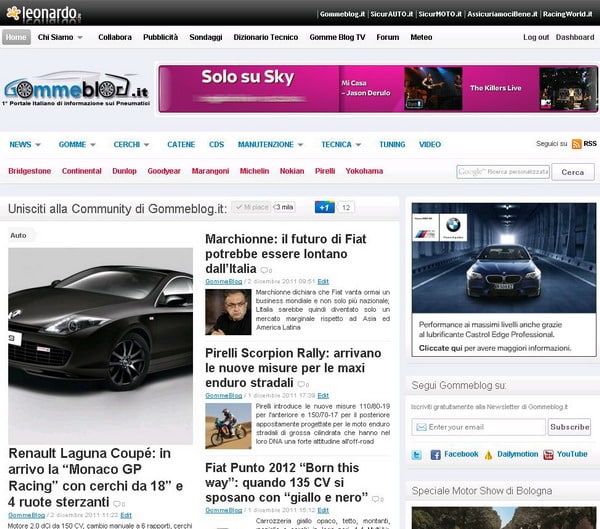Viewport: 600px width, 529px height.
Task: Expand the CERCHI menu arrow
Action: [148, 144]
